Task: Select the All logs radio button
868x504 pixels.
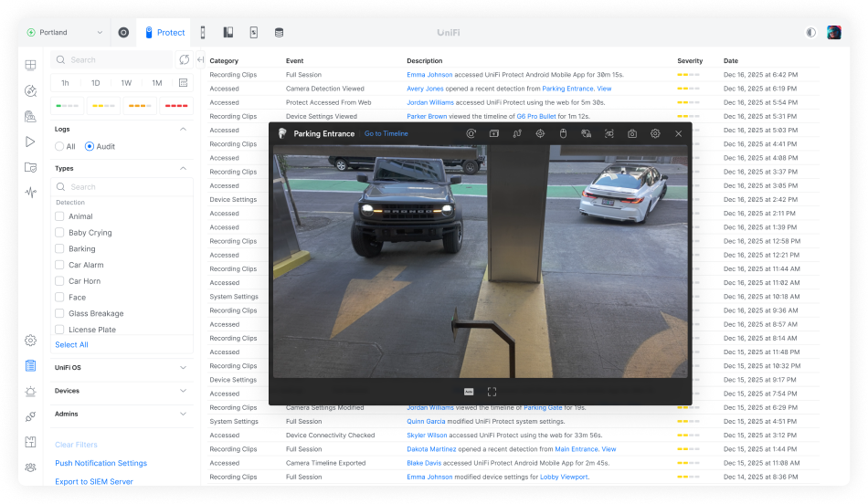Action: click(x=59, y=146)
